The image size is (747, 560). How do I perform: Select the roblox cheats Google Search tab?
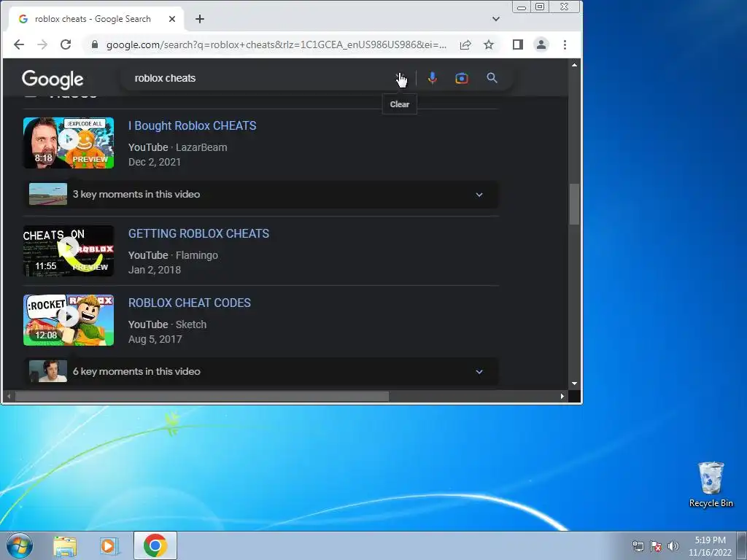(x=93, y=19)
